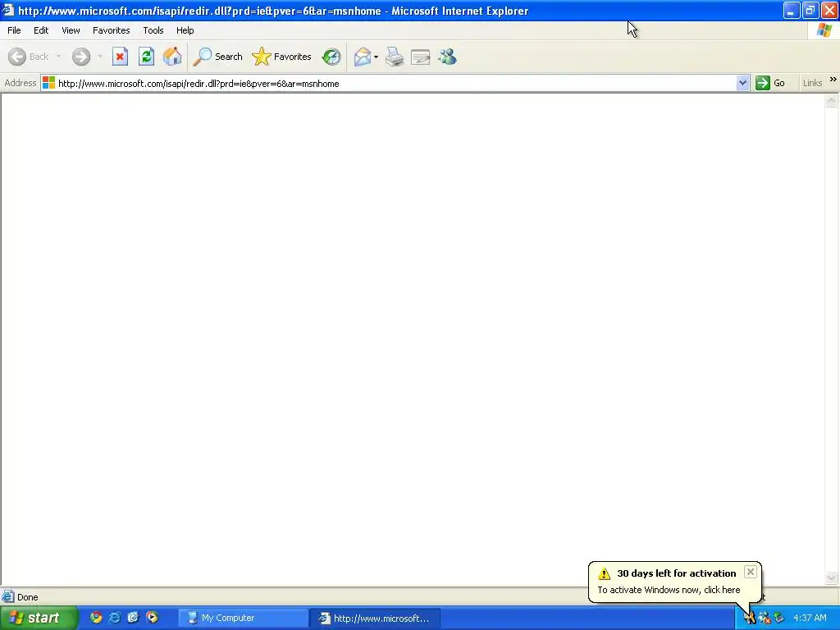Stop loading with the red X icon
840x630 pixels.
120,57
